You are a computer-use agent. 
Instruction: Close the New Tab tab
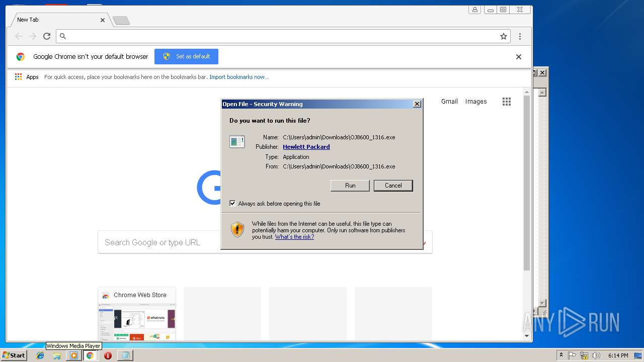[x=103, y=20]
